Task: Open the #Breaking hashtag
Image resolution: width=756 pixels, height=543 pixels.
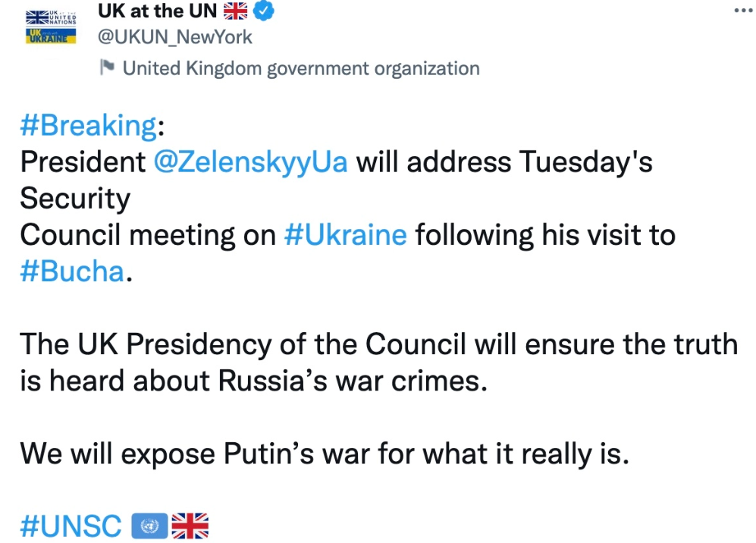Action: pos(88,125)
